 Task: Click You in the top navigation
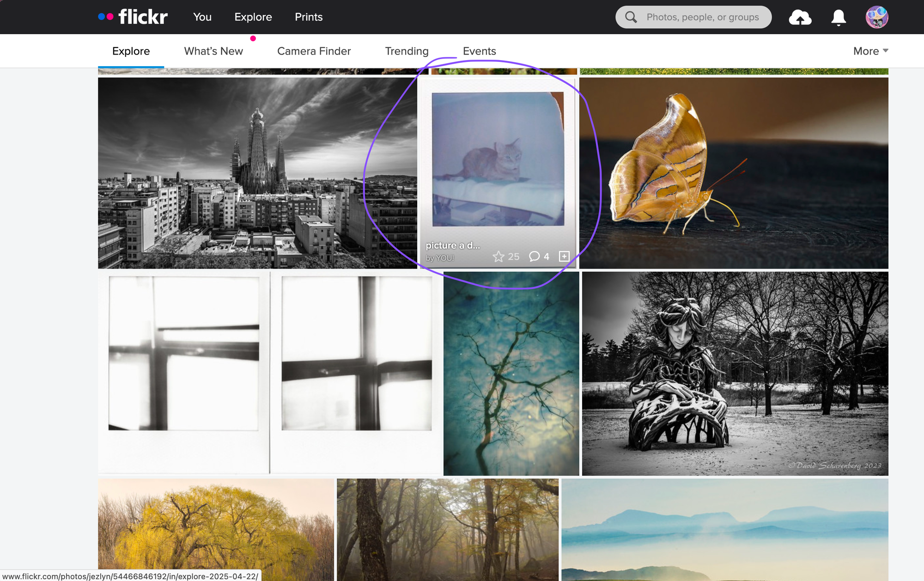point(202,17)
